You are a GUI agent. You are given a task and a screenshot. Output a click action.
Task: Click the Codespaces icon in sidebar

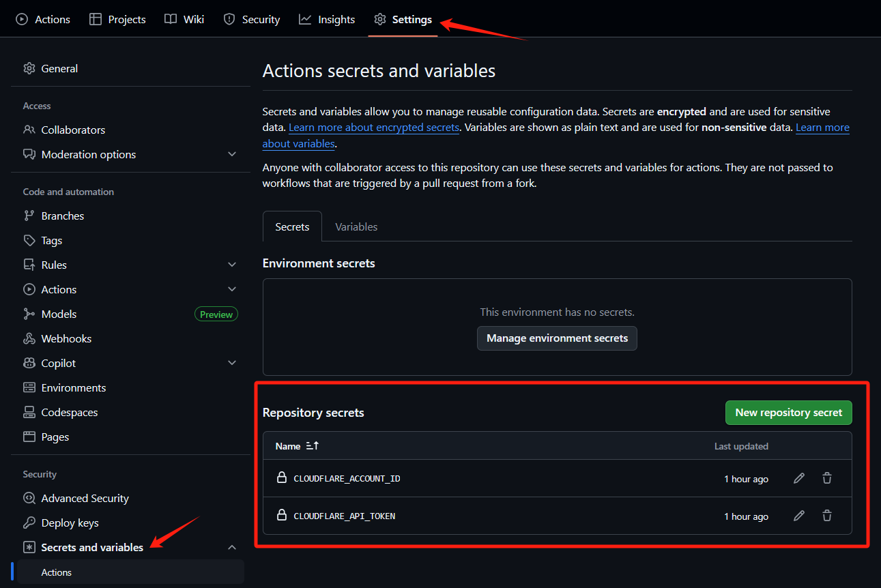(29, 412)
